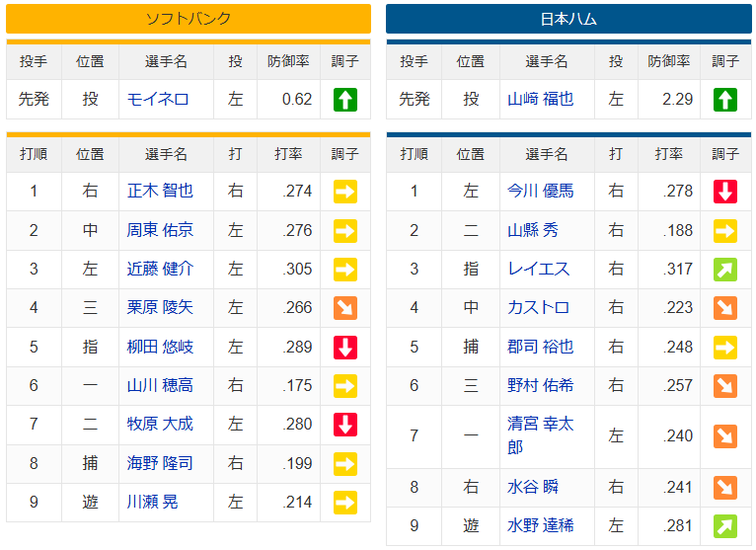Open player link 近藤 健介
The width and height of the screenshot is (756, 550).
click(x=160, y=269)
